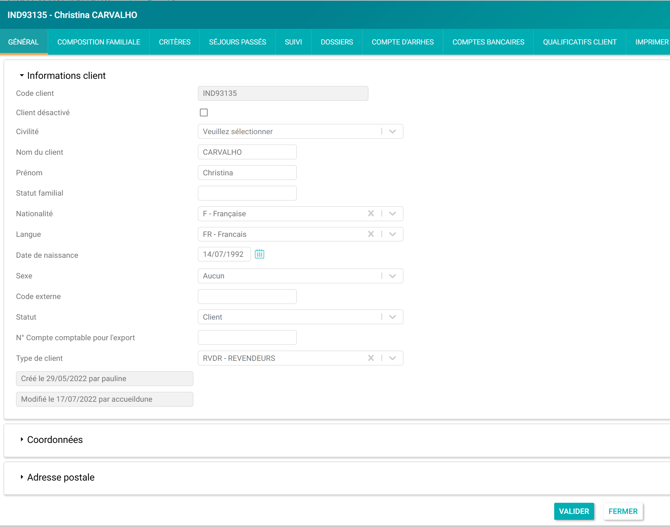Open the Statut dropdown list
Viewport: 670px width, 527px height.
[x=393, y=317]
